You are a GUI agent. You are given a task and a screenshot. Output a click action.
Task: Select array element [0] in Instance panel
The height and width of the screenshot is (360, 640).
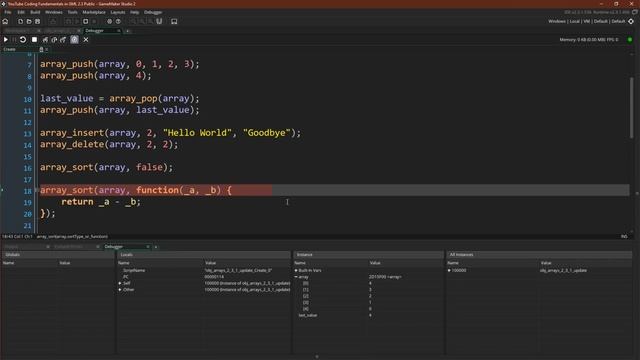[x=369, y=283]
